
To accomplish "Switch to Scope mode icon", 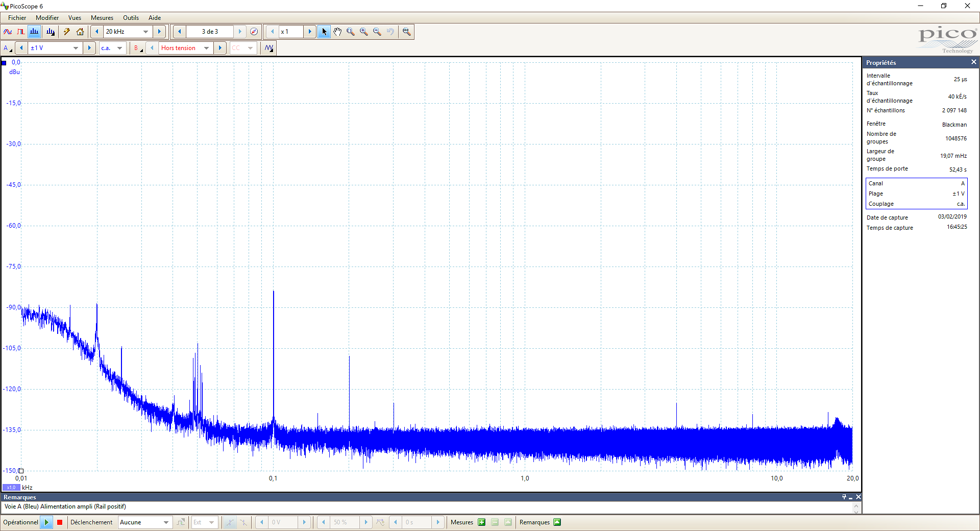I will 8,32.
